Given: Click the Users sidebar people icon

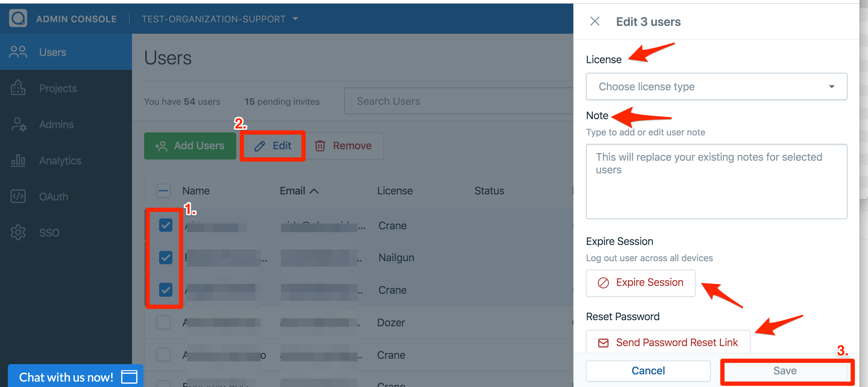Looking at the screenshot, I should [x=18, y=52].
